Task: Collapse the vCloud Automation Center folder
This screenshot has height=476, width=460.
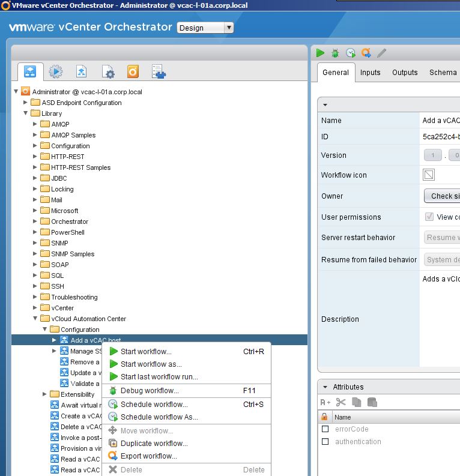Action: (35, 319)
